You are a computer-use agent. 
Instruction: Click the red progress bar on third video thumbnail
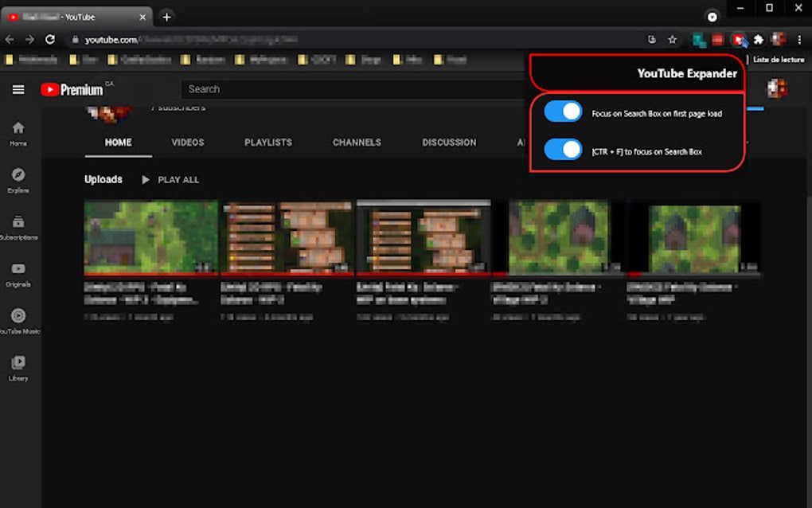[423, 273]
